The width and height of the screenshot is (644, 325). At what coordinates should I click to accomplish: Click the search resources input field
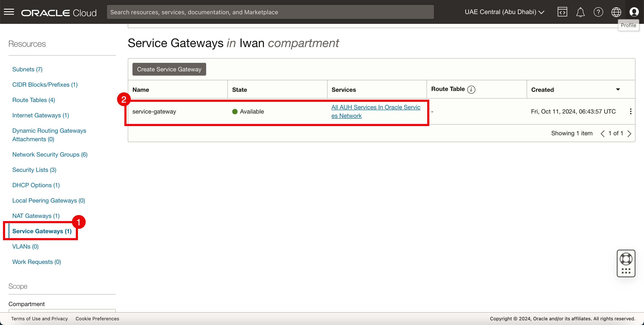coord(270,12)
